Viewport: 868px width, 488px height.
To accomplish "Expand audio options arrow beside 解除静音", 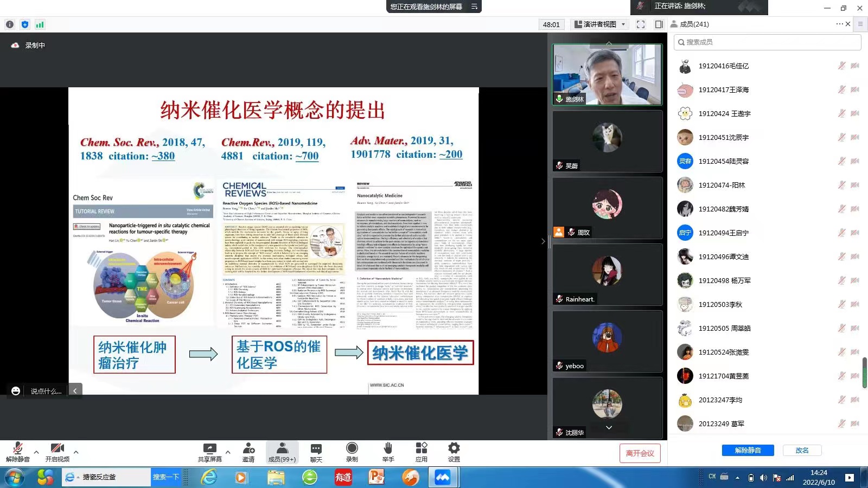I will tap(36, 452).
